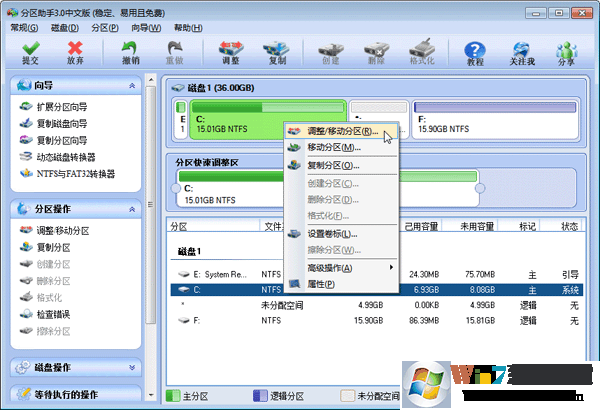This screenshot has height=410, width=600.
Task: Collapse the 分区操作 sidebar panel
Action: tap(131, 209)
